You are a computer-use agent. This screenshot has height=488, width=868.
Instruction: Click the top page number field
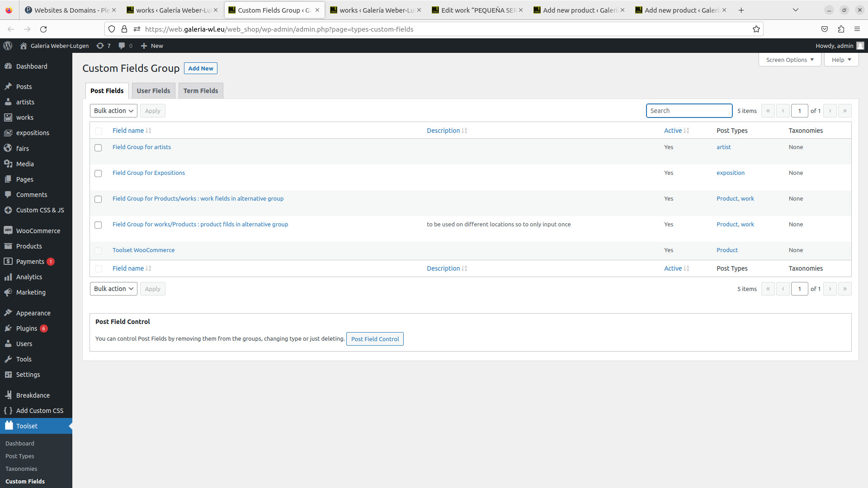tap(799, 111)
